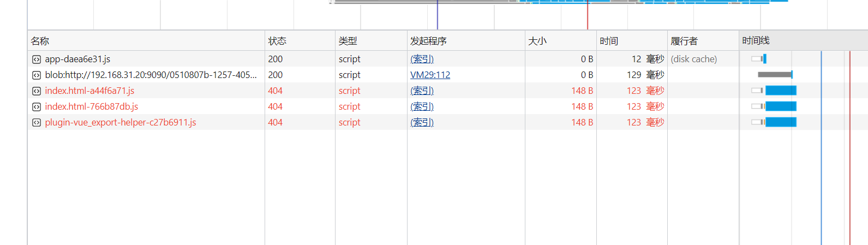This screenshot has height=245, width=868.
Task: Click the 129 毫秒 time cell
Action: click(x=645, y=75)
